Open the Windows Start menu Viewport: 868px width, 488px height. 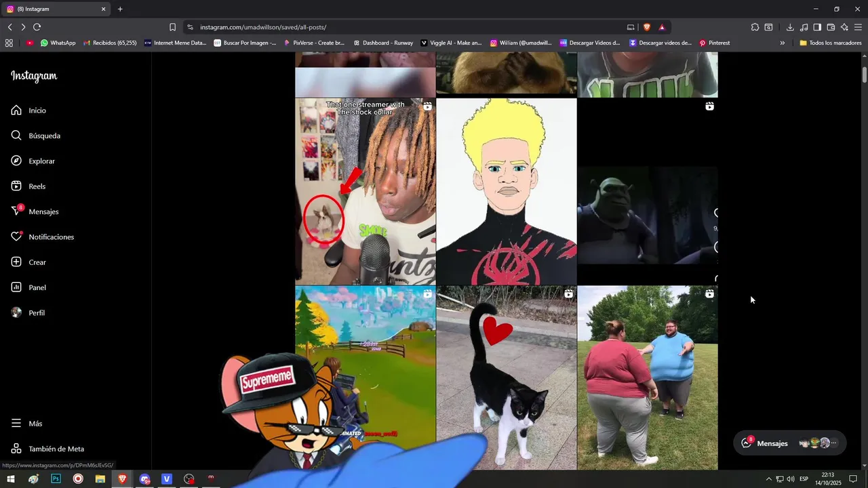click(x=11, y=479)
